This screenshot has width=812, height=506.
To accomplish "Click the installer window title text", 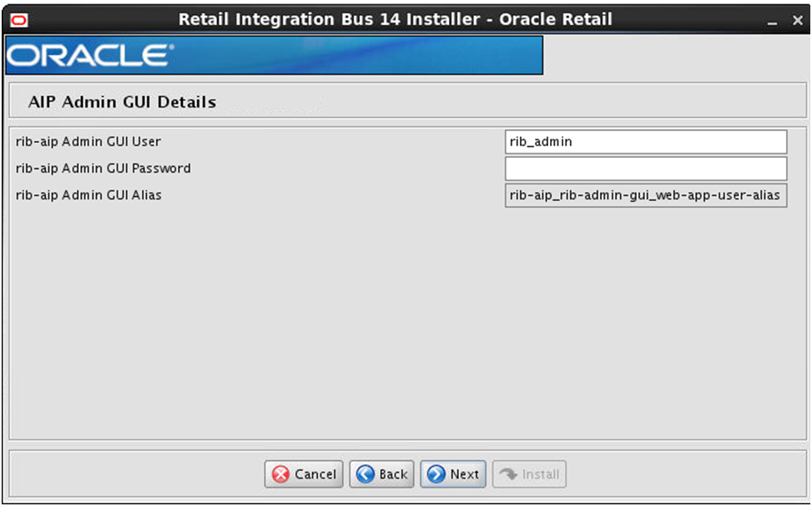I will click(395, 19).
